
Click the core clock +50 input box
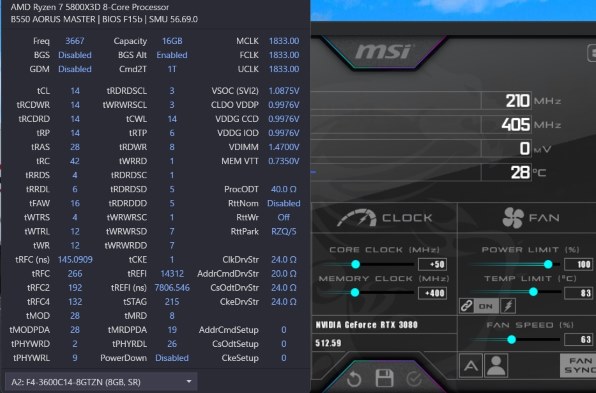click(432, 264)
